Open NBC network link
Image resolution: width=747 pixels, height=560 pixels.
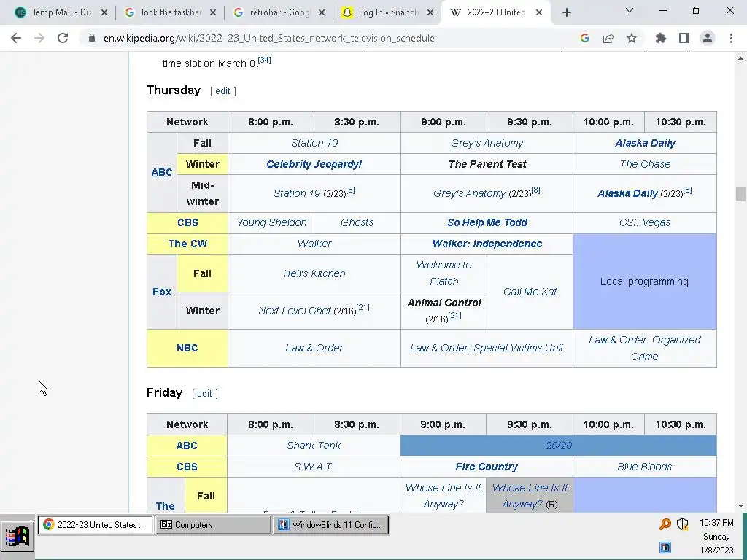187,348
